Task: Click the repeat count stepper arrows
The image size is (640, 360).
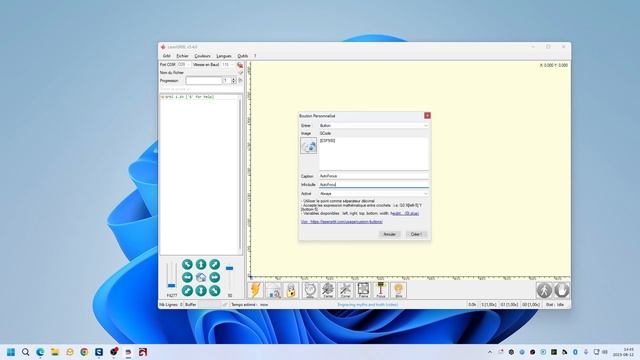Action: (234, 81)
